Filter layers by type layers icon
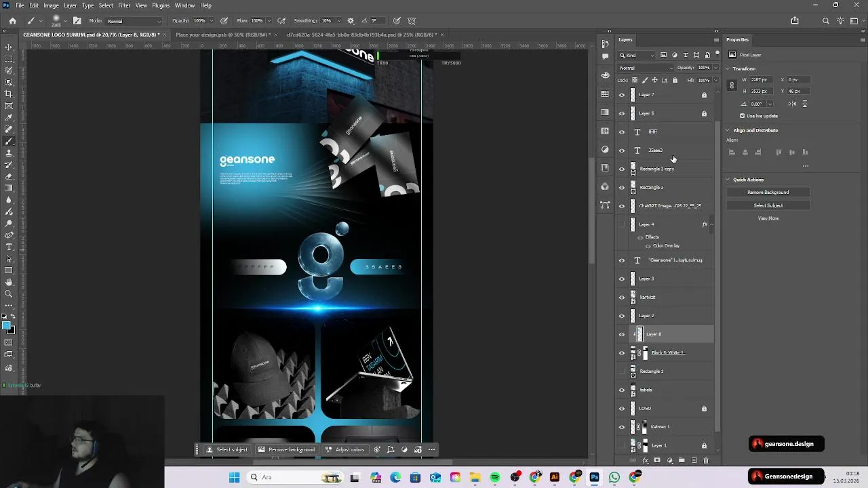Screen dimensions: 868x488 pos(686,55)
